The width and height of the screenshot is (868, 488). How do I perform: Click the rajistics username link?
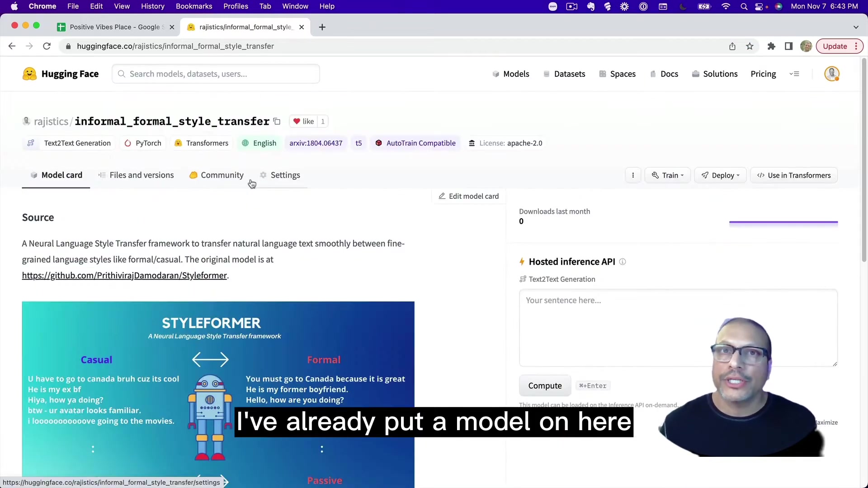[x=51, y=122]
